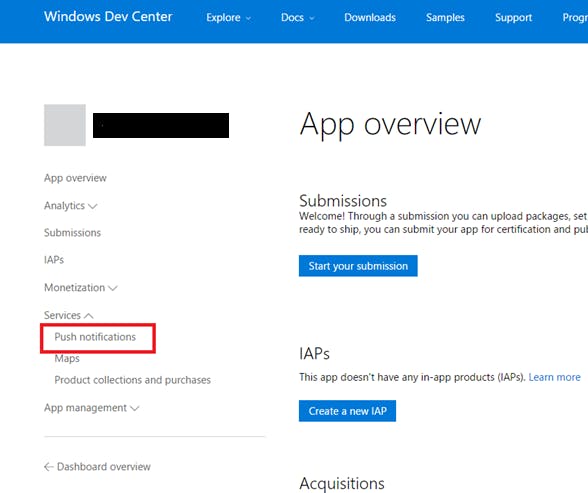Expand the App management section
588x493 pixels.
92,408
